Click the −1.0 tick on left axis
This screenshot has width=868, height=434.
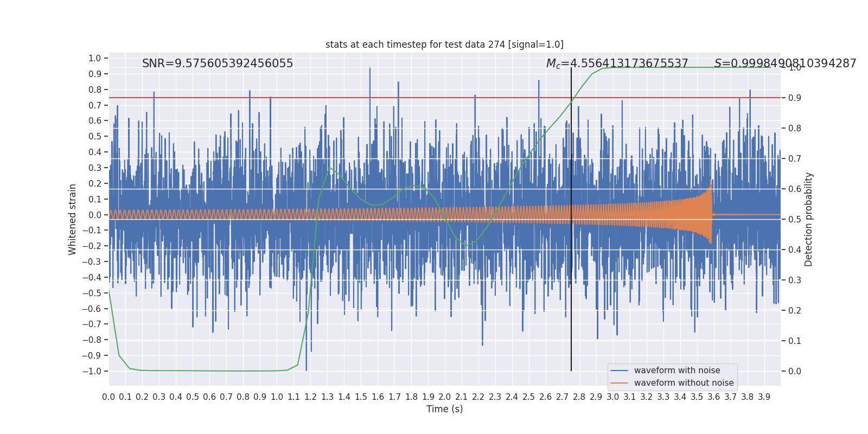pos(92,372)
